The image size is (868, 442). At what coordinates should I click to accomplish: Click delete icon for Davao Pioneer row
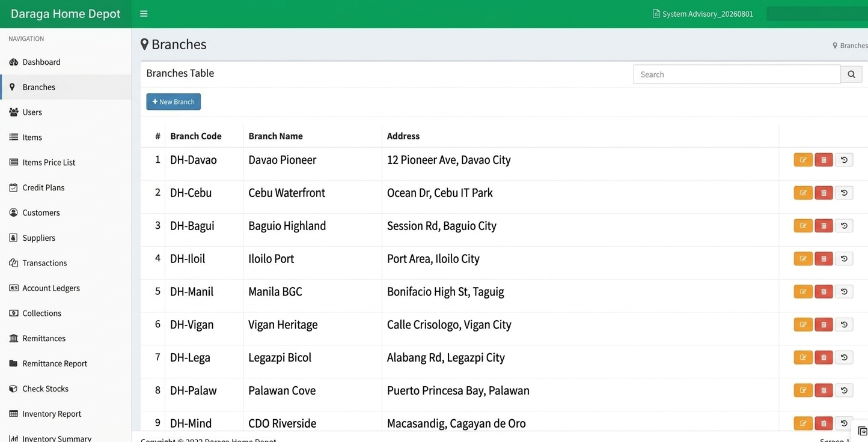pyautogui.click(x=824, y=160)
